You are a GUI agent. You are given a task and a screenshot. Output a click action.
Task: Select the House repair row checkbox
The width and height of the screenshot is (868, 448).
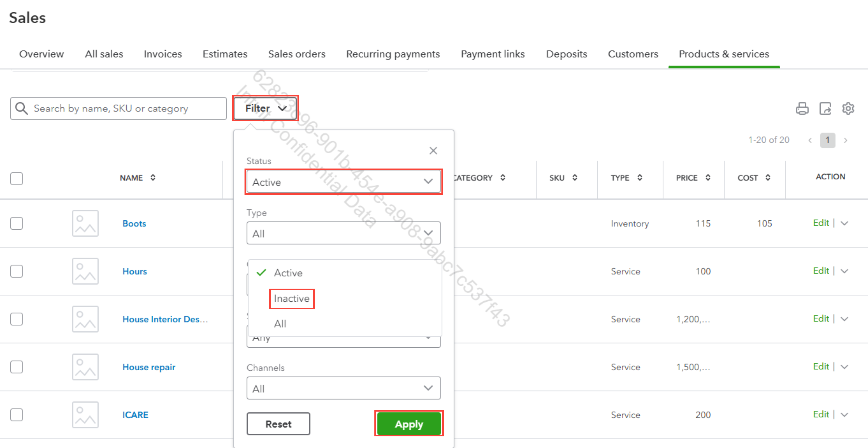[x=17, y=367]
